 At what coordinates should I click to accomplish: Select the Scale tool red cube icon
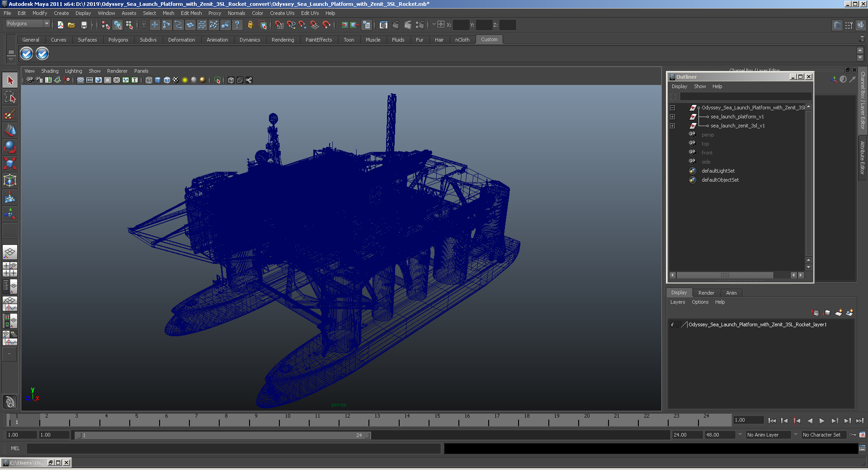(10, 163)
